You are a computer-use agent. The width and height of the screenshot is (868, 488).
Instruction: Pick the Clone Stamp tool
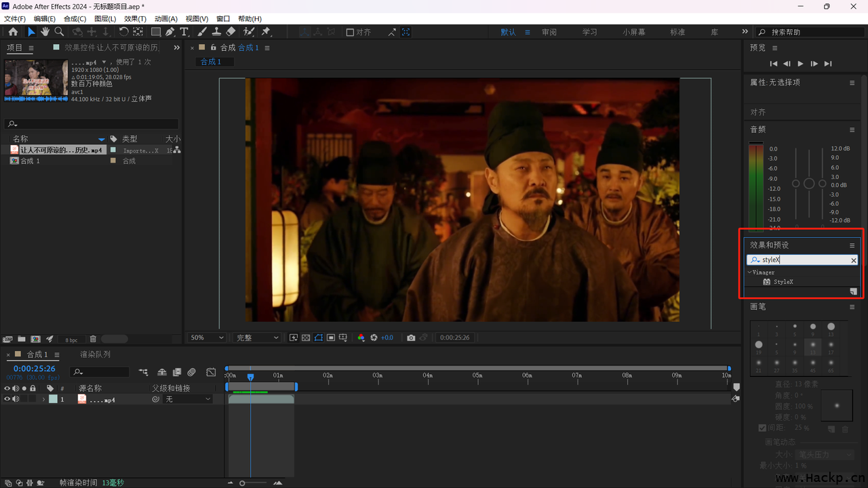click(x=216, y=32)
